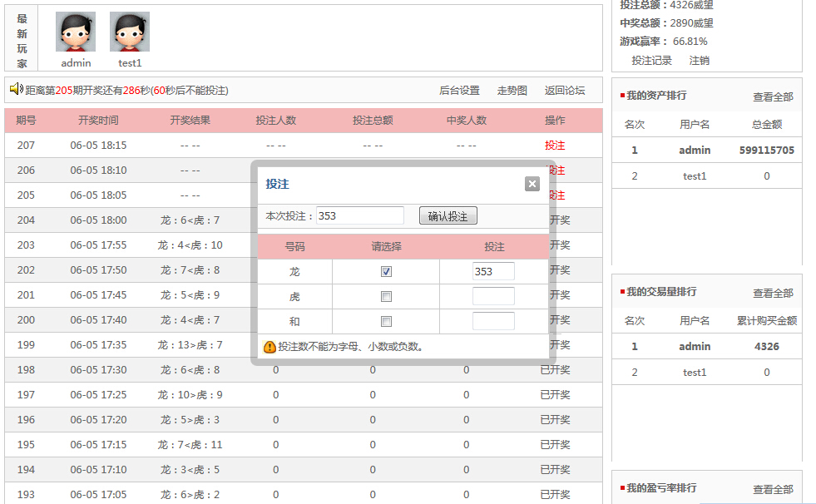Click the 和 bet amount field

click(493, 321)
